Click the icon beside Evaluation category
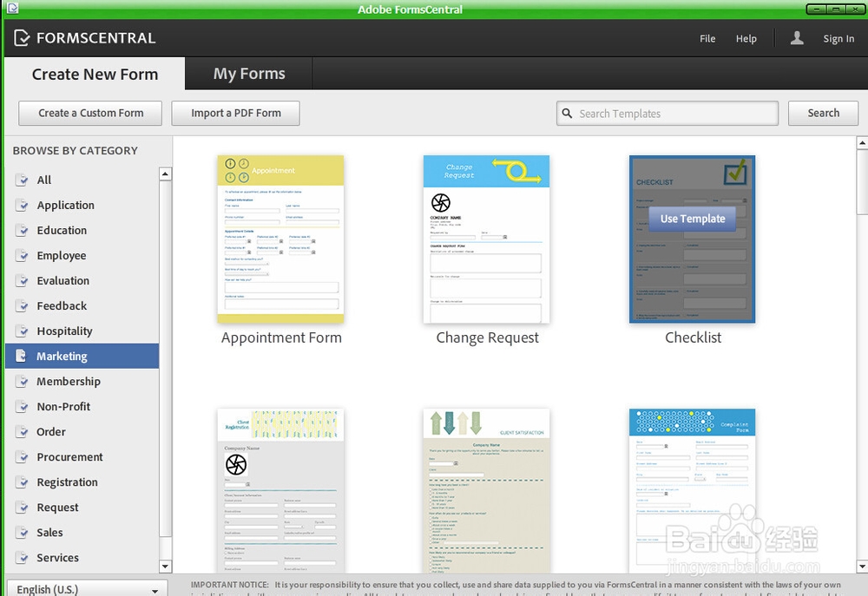This screenshot has width=868, height=596. [x=22, y=280]
